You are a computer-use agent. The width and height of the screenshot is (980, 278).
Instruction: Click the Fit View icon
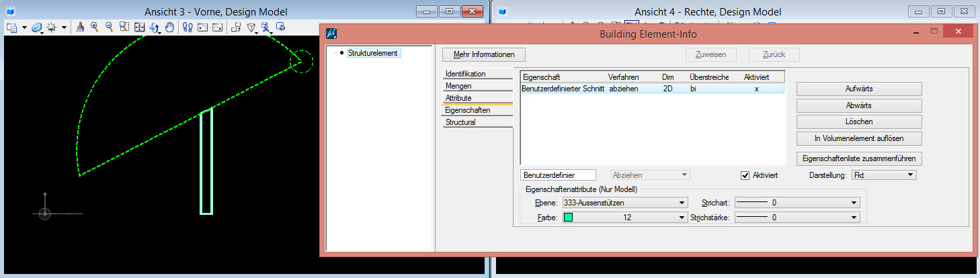tap(139, 28)
